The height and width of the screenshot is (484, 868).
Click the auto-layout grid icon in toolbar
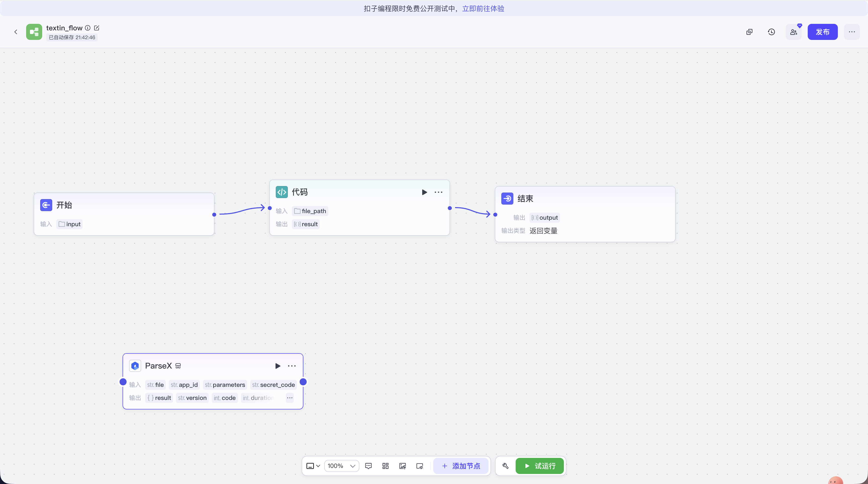pyautogui.click(x=386, y=466)
